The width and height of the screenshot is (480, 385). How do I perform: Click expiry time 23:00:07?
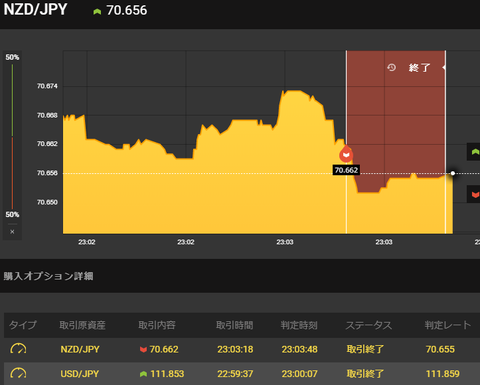tap(300, 374)
